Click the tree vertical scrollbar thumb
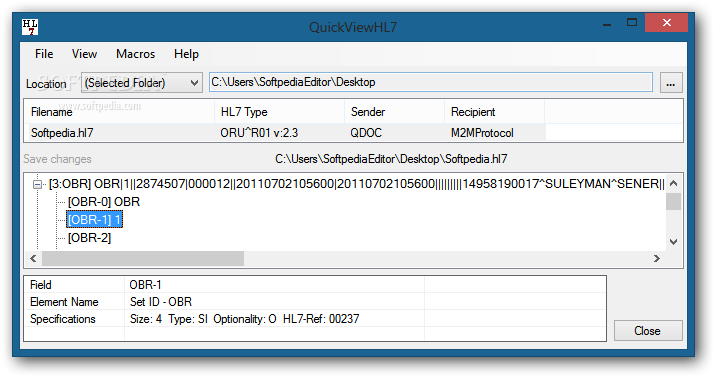 coord(674,201)
